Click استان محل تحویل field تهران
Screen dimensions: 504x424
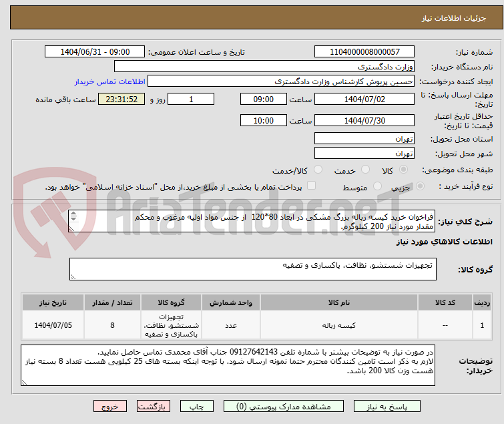coord(364,138)
